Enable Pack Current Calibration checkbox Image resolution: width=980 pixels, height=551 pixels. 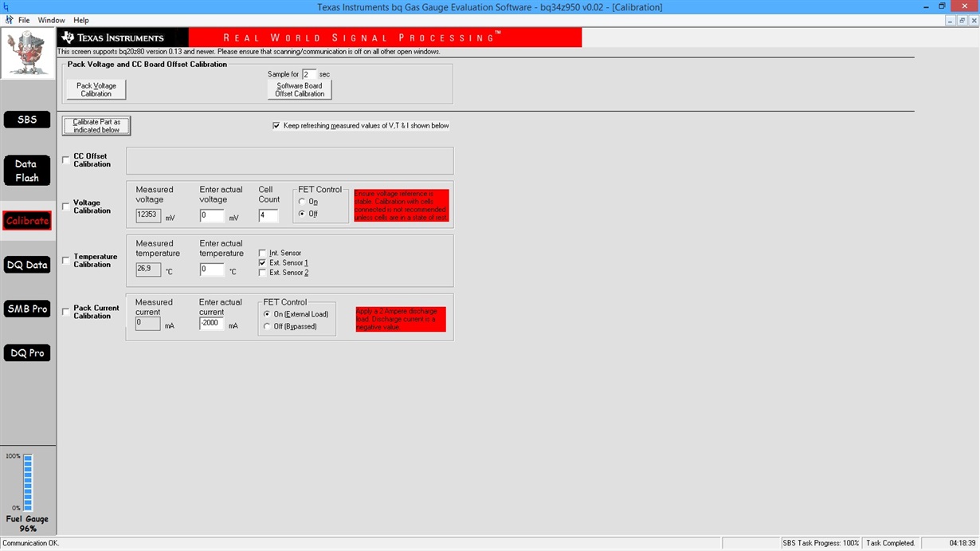coord(66,312)
